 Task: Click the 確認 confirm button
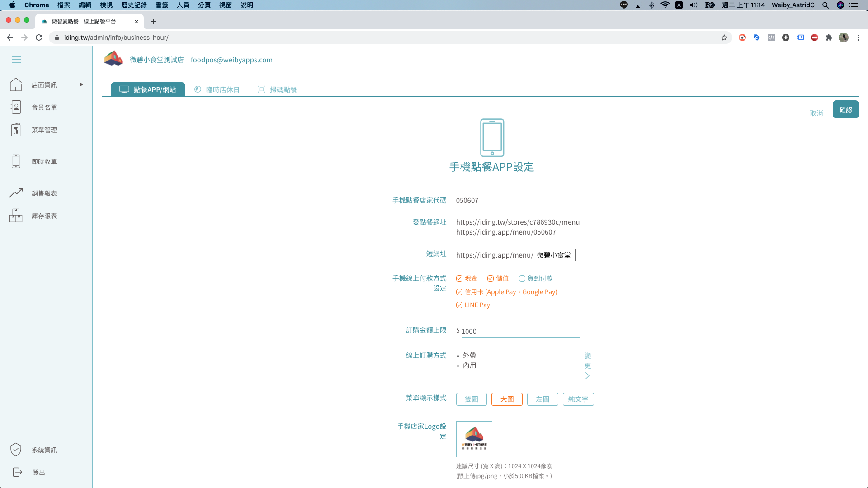coord(845,109)
